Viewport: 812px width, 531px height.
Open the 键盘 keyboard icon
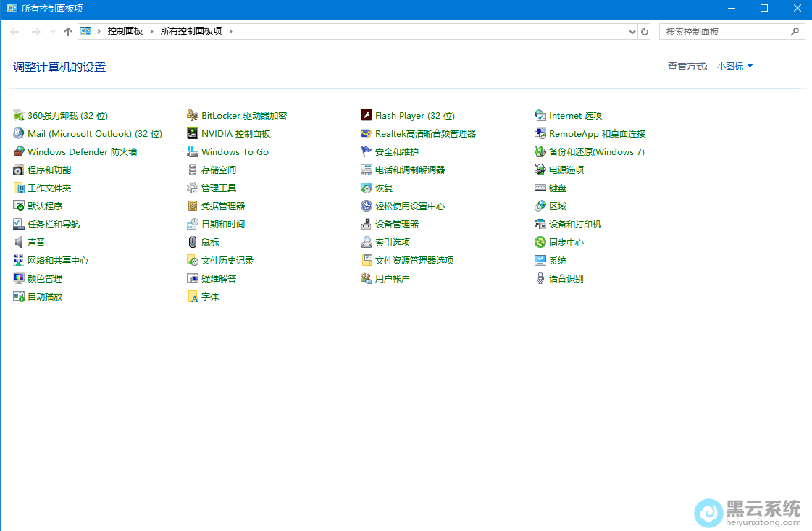coord(540,188)
